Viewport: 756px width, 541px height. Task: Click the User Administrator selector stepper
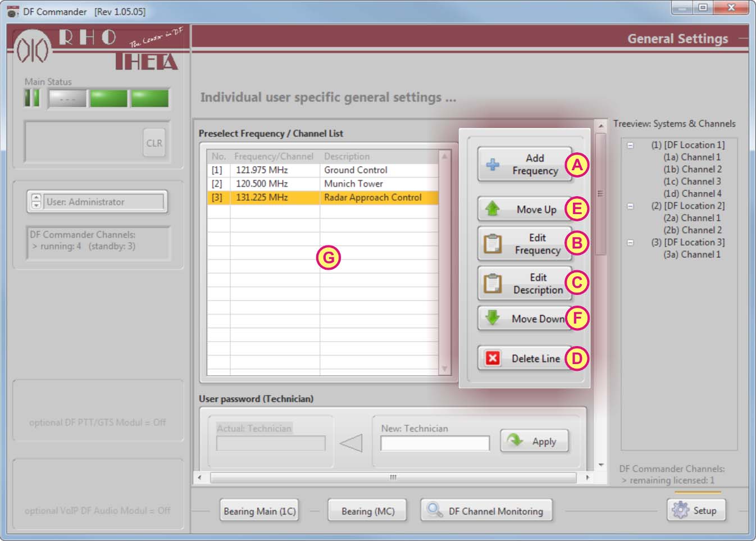(36, 201)
